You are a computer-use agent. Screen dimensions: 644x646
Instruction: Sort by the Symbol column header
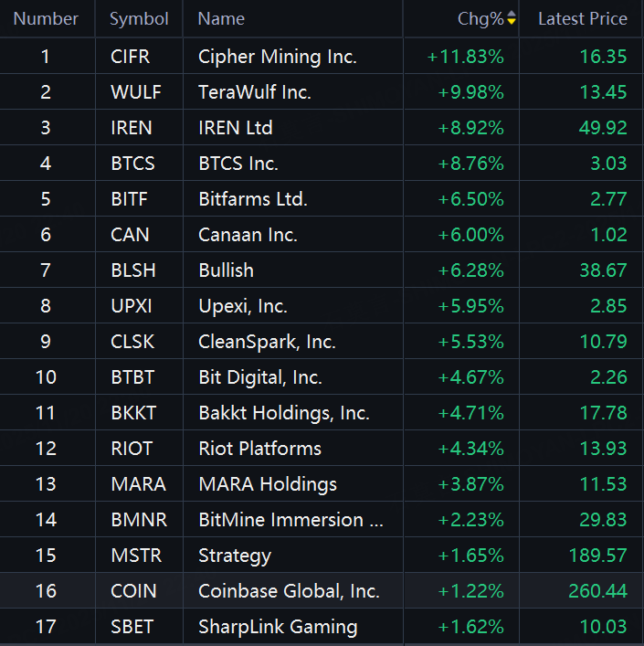coord(139,18)
